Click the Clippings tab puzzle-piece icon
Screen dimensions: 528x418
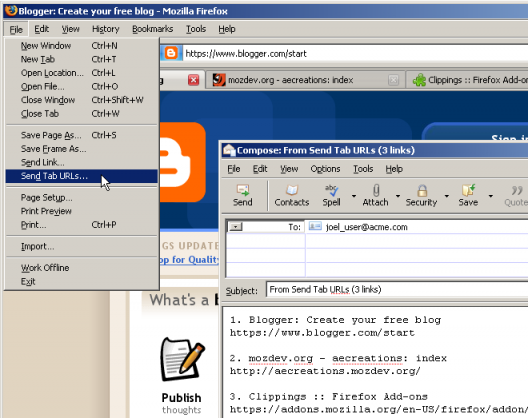pyautogui.click(x=419, y=80)
